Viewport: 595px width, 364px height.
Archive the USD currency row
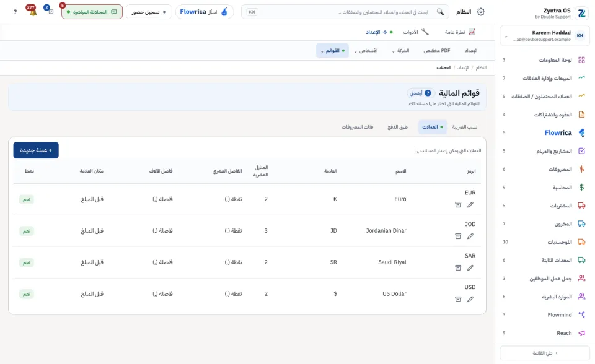[458, 299]
